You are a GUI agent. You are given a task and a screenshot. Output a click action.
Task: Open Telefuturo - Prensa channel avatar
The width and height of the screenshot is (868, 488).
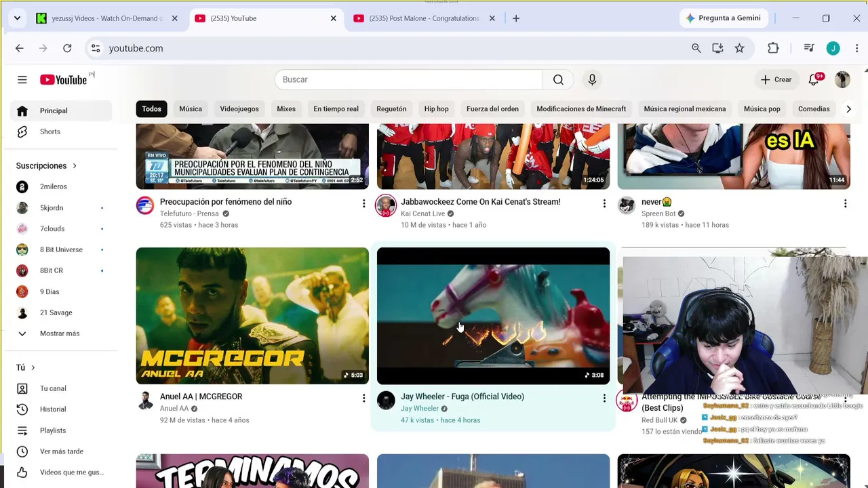[x=145, y=205]
